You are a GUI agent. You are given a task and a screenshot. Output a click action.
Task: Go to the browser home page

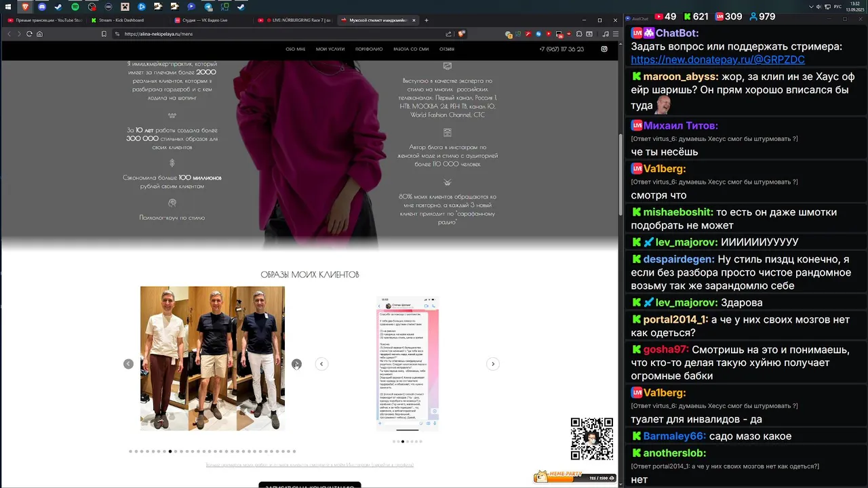39,34
